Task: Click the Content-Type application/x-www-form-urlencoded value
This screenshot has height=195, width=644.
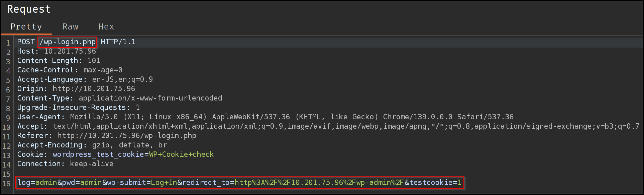Action: coord(150,98)
